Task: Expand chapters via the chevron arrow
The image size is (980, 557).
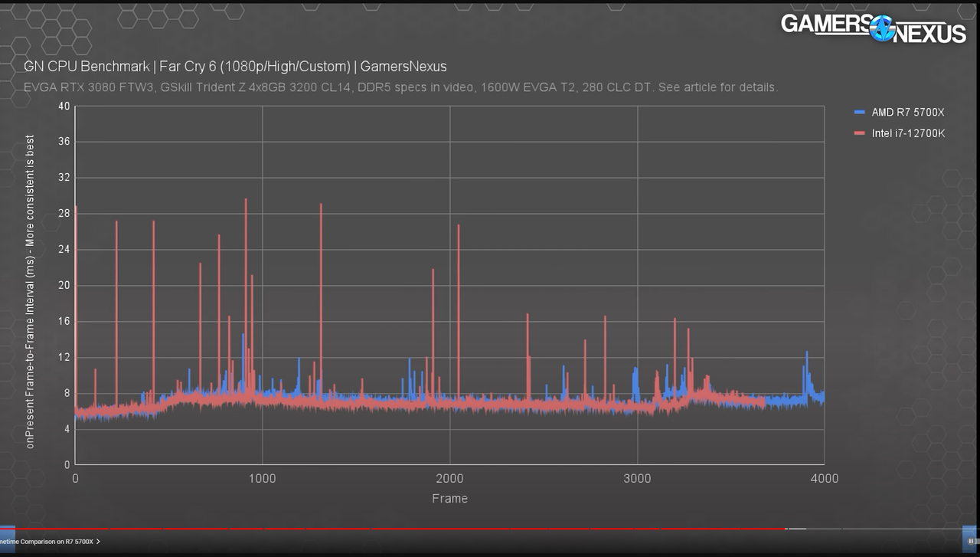Action: click(x=99, y=542)
